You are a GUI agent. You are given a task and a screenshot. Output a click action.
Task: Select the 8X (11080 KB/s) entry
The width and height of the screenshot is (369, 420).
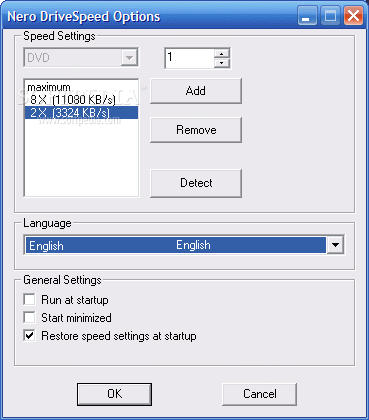click(x=81, y=100)
